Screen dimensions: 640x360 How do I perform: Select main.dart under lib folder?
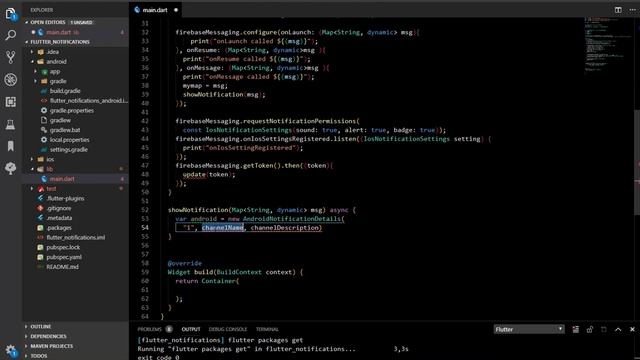tap(62, 179)
